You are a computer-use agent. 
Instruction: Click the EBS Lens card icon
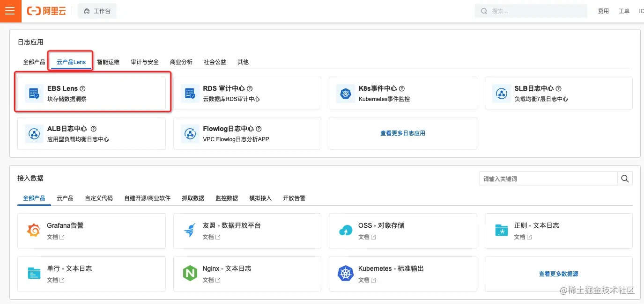(x=34, y=94)
